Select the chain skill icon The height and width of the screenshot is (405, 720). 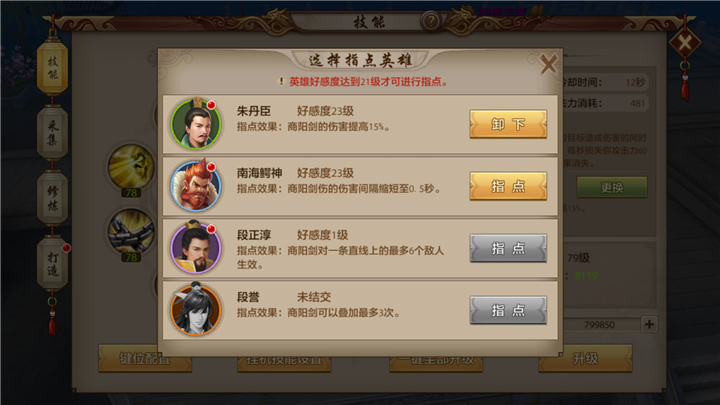[x=131, y=231]
